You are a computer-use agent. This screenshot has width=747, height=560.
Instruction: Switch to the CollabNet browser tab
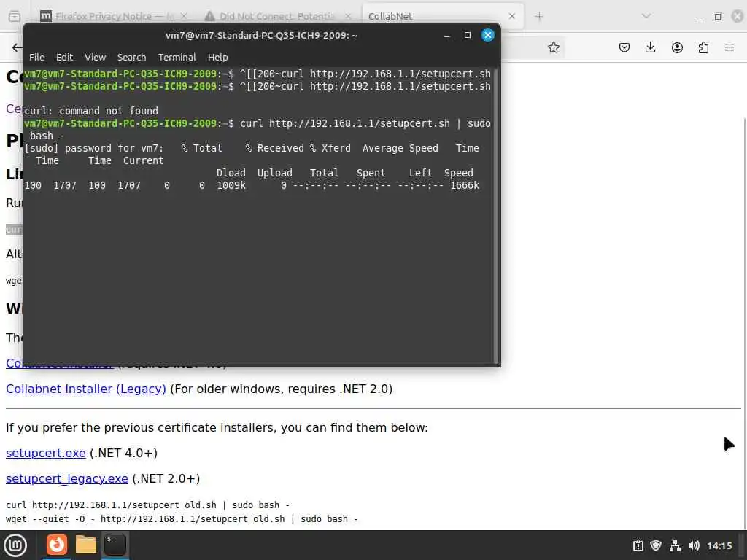[443, 16]
